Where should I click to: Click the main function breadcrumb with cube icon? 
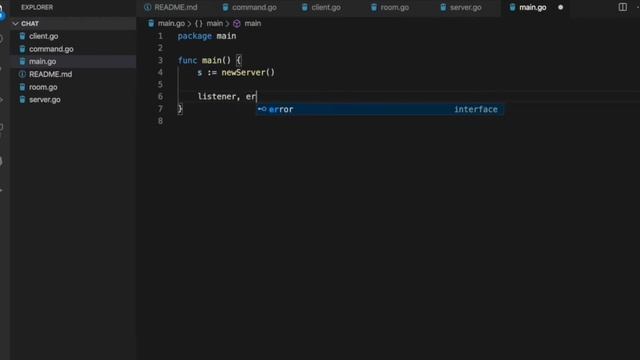[x=247, y=23]
